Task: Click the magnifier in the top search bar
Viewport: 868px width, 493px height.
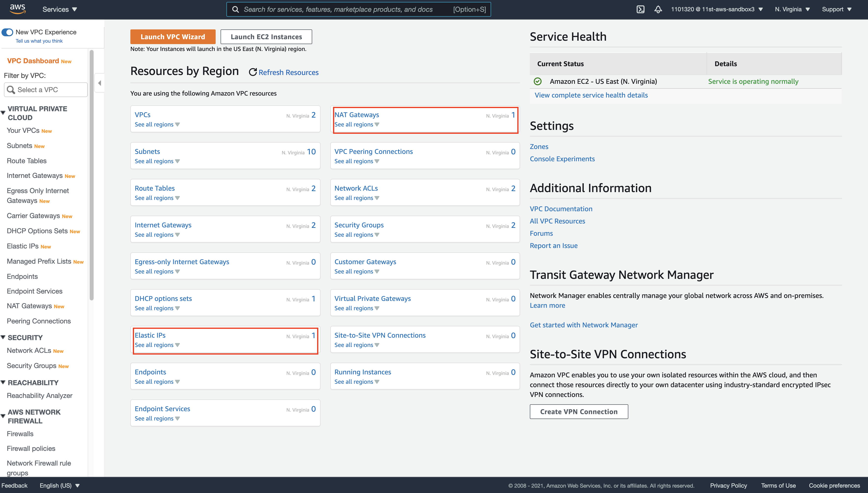Action: [236, 10]
